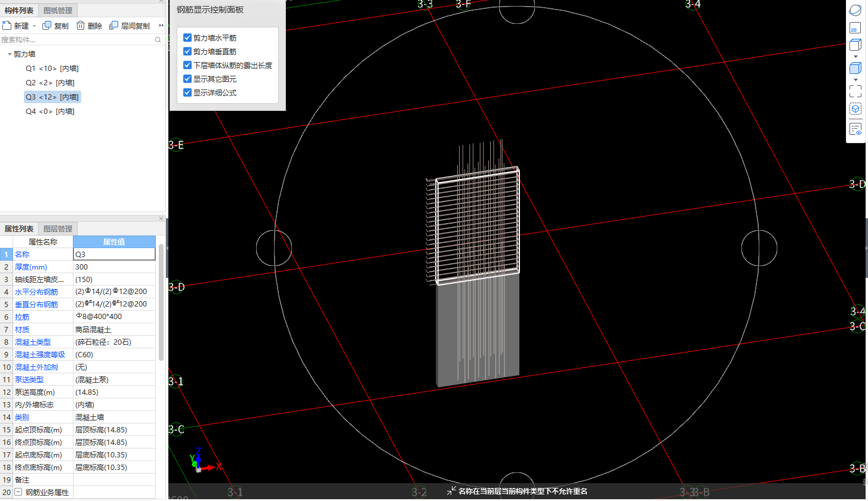
Task: Switch to the 构件列表 tab
Action: [x=19, y=10]
